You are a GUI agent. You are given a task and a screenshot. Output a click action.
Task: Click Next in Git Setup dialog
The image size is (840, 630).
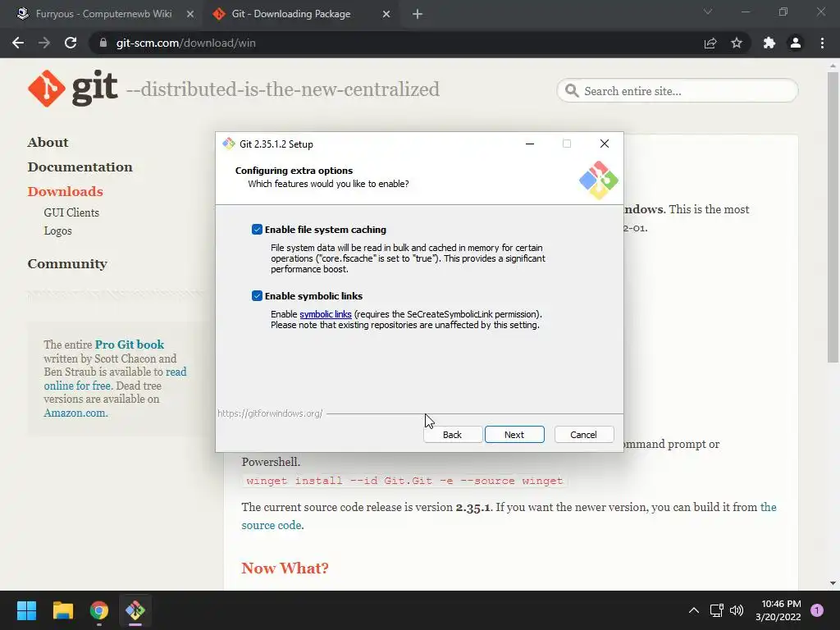(514, 435)
